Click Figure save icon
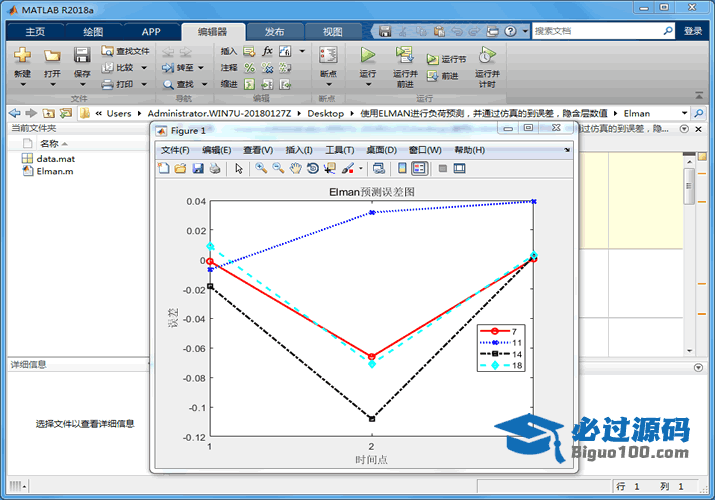This screenshot has width=715, height=500. click(x=198, y=169)
